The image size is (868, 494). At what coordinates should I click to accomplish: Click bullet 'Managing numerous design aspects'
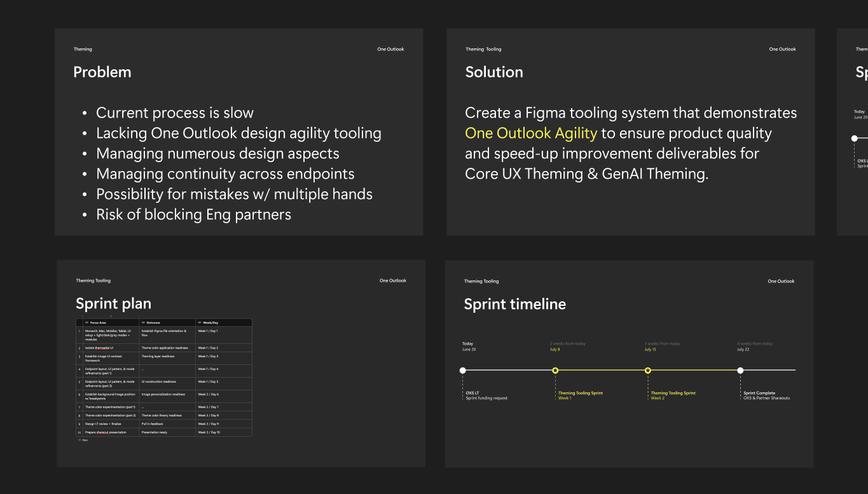point(217,154)
